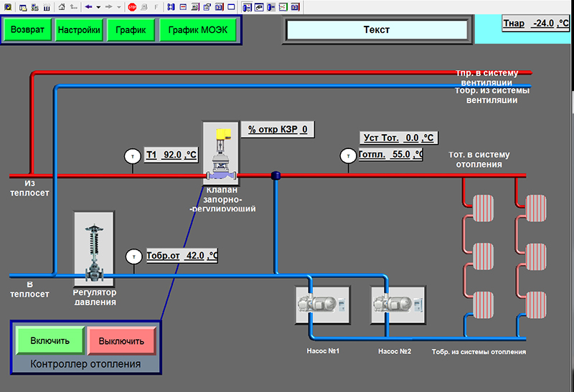Select pump No.2 icon
The width and height of the screenshot is (574, 392).
[397, 305]
